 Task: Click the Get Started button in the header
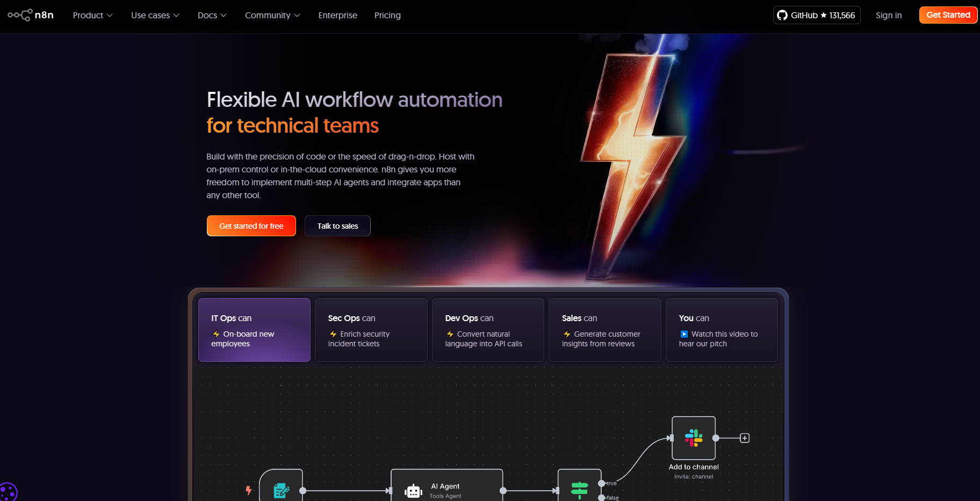[x=948, y=15]
